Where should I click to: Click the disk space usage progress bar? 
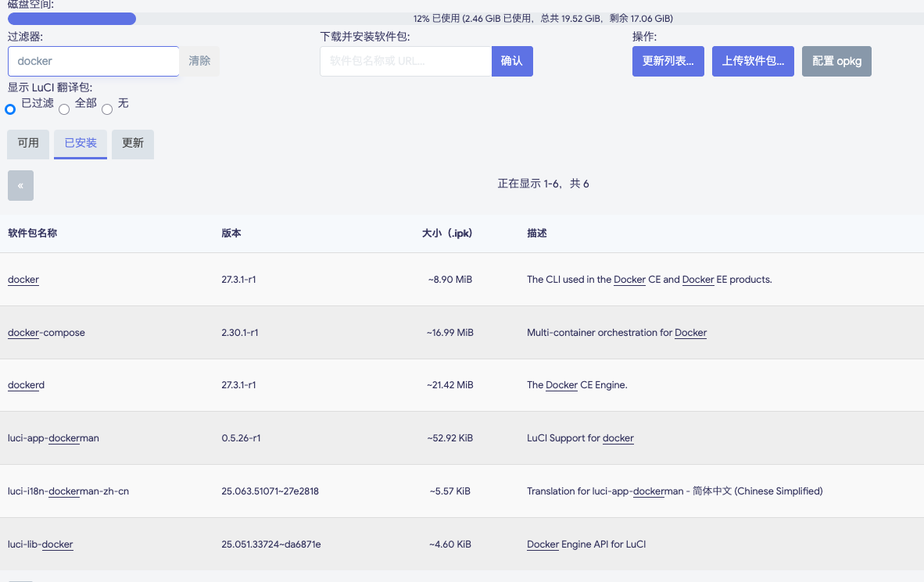point(466,19)
